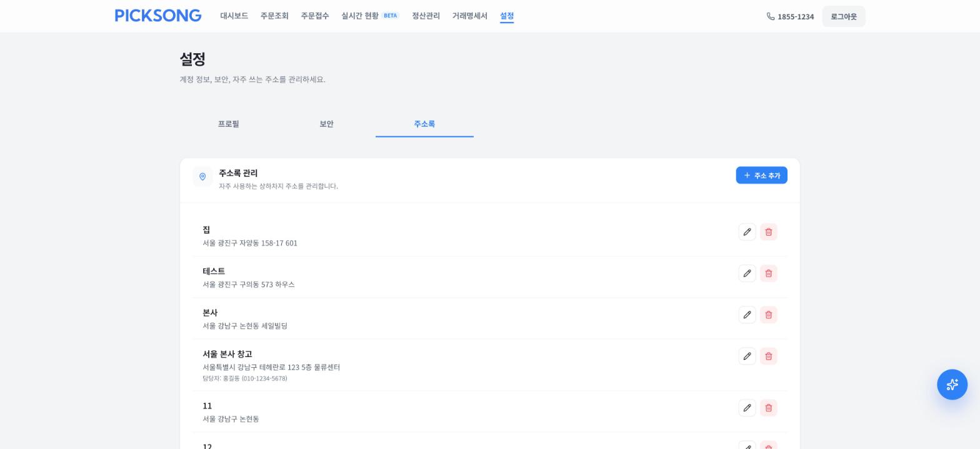980x449 pixels.
Task: Edit the 서울 본사 창고 address
Action: click(x=747, y=356)
